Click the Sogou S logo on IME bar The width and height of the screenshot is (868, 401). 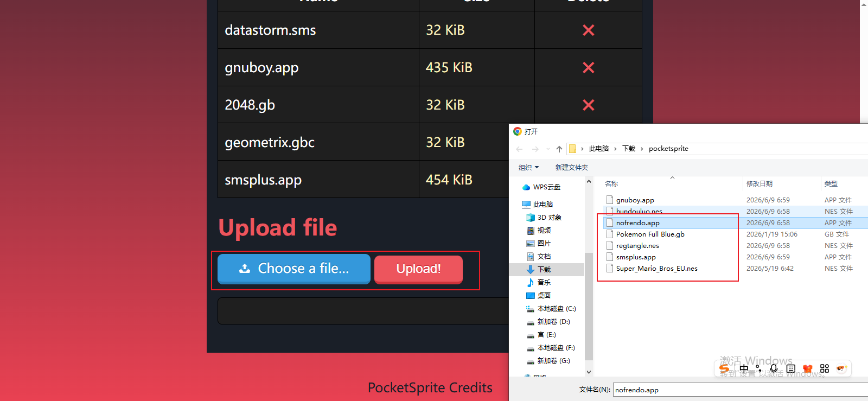click(724, 369)
